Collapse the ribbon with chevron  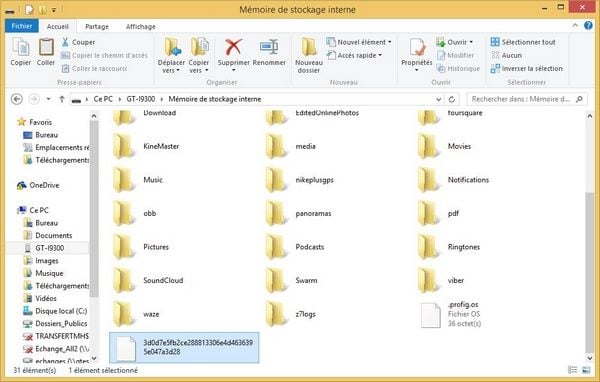(575, 25)
